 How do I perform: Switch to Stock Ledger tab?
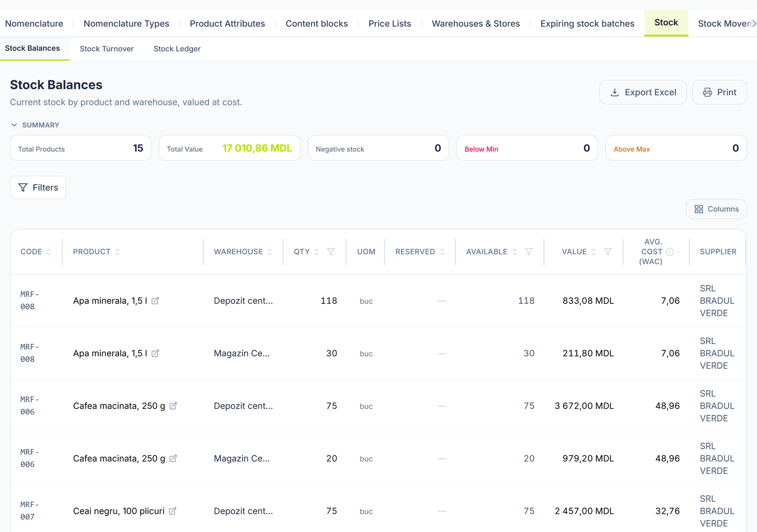(x=177, y=48)
